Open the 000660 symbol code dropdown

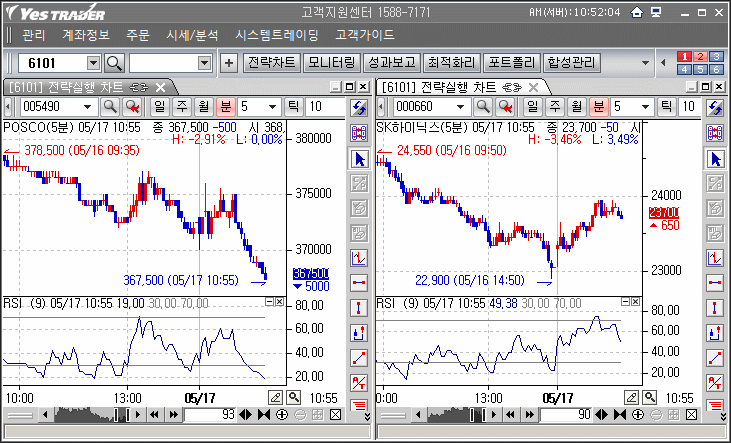point(460,107)
